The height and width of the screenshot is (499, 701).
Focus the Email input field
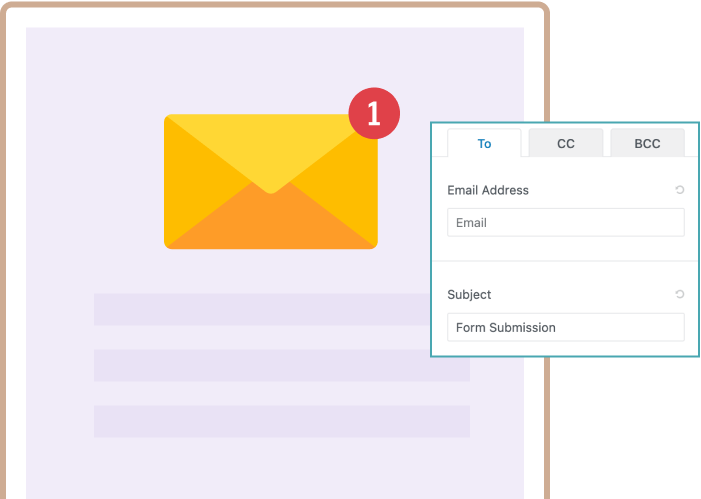coord(565,223)
